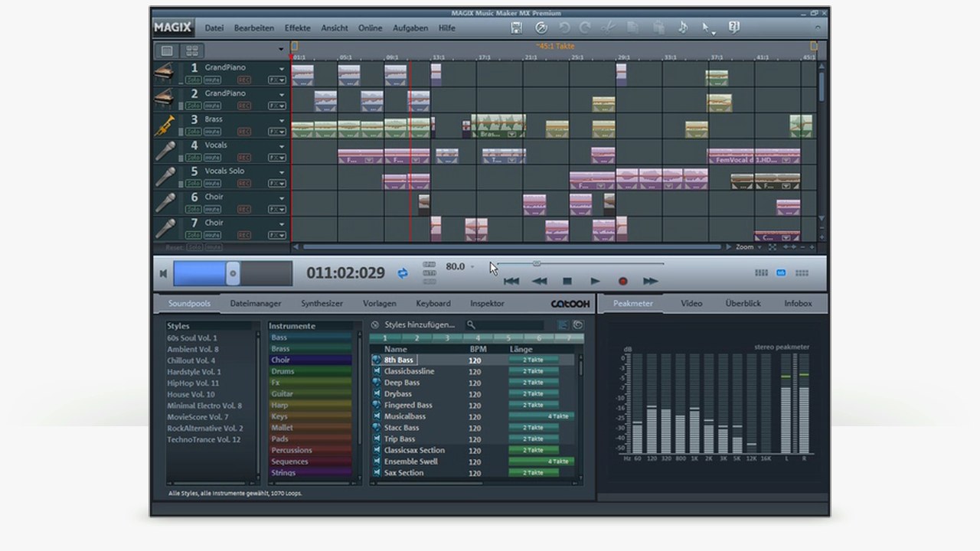
Task: Click the speaker volume icon left of blue display
Action: (163, 273)
